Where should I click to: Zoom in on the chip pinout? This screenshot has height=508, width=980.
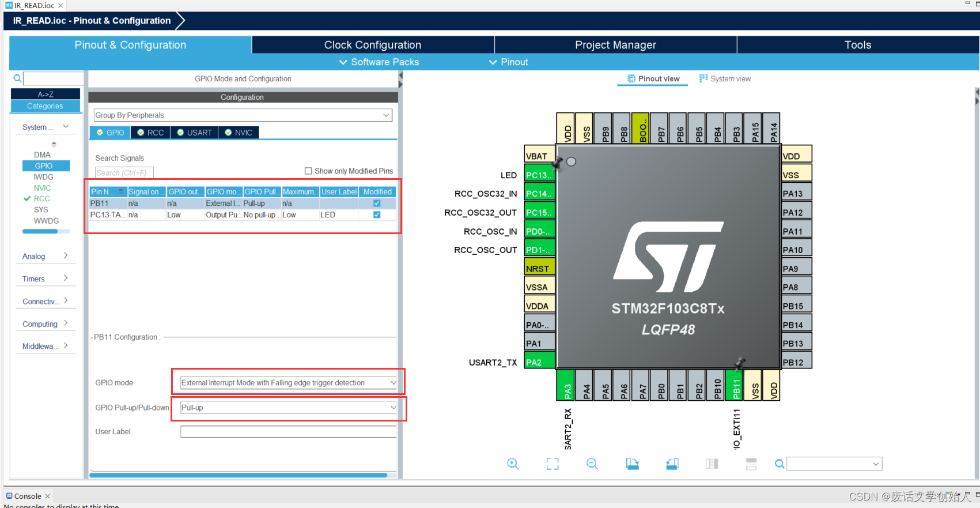coord(513,464)
